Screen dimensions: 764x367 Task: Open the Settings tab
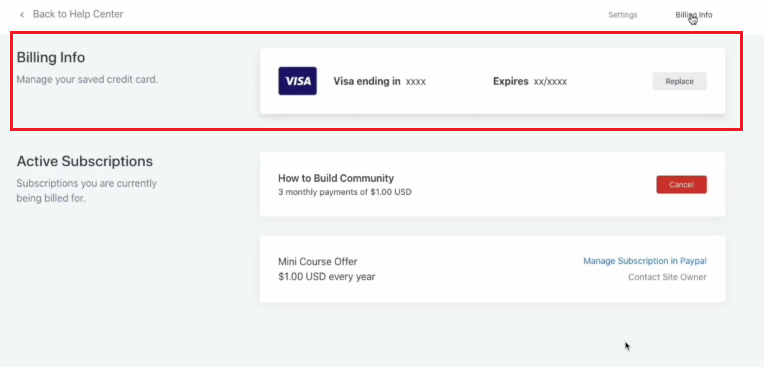pos(623,15)
